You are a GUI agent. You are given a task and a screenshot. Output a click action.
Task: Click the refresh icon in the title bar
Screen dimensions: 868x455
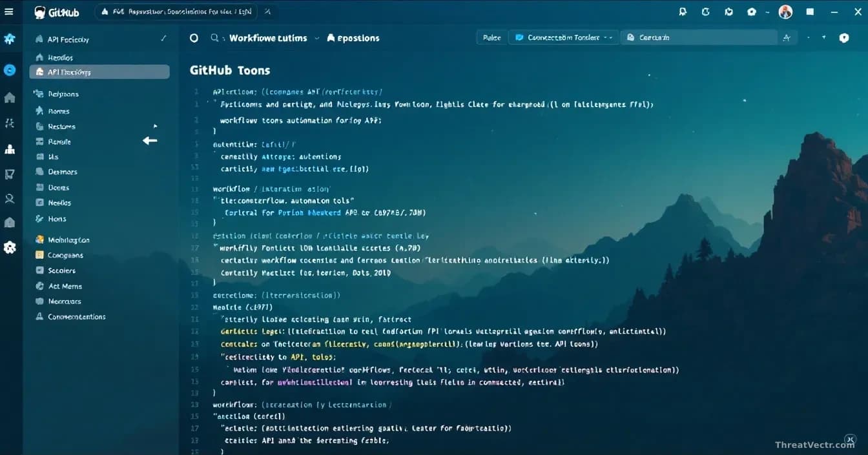(706, 12)
